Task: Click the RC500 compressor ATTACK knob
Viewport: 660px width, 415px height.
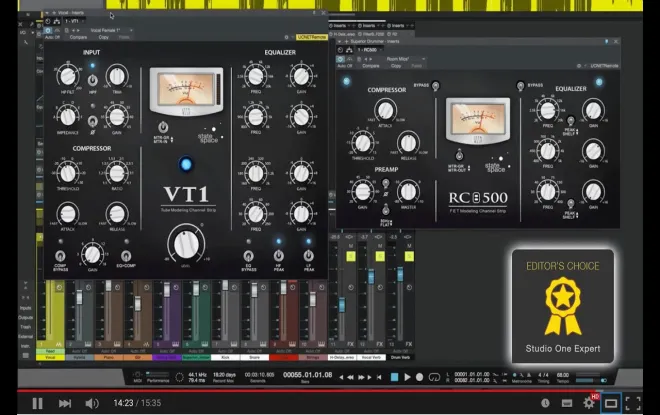Action: click(x=385, y=110)
